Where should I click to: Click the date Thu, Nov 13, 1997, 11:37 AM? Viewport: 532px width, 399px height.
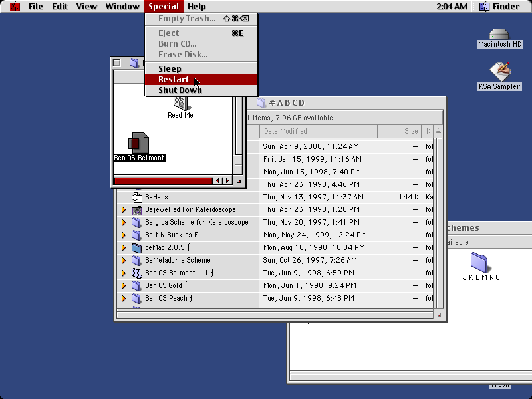(313, 197)
